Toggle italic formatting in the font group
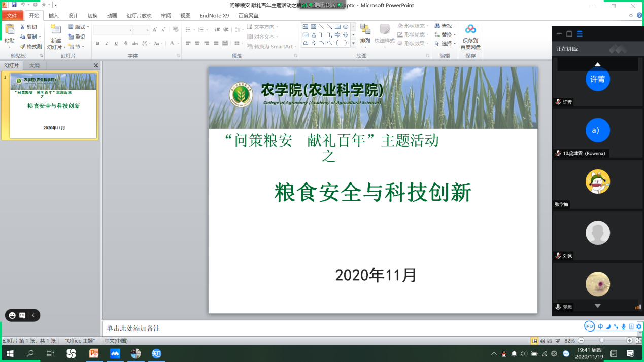This screenshot has width=644, height=362. click(x=107, y=44)
